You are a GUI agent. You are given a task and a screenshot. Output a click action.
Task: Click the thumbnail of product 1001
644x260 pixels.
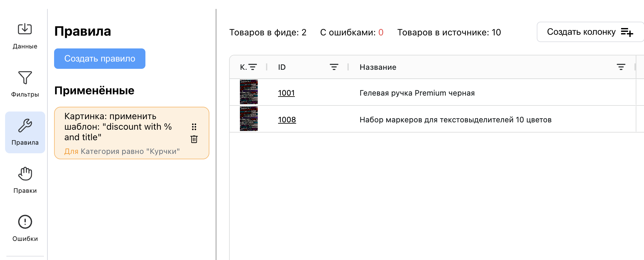pyautogui.click(x=248, y=92)
